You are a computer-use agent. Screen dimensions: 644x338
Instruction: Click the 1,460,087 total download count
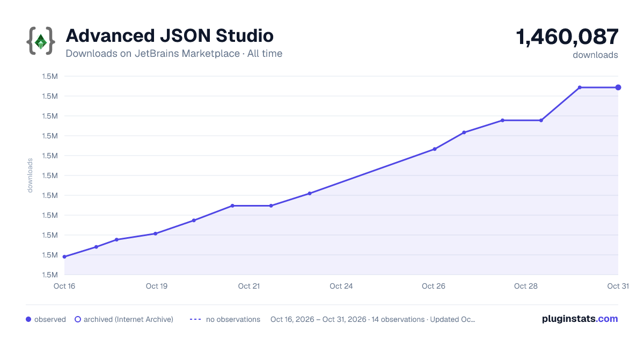click(x=567, y=37)
